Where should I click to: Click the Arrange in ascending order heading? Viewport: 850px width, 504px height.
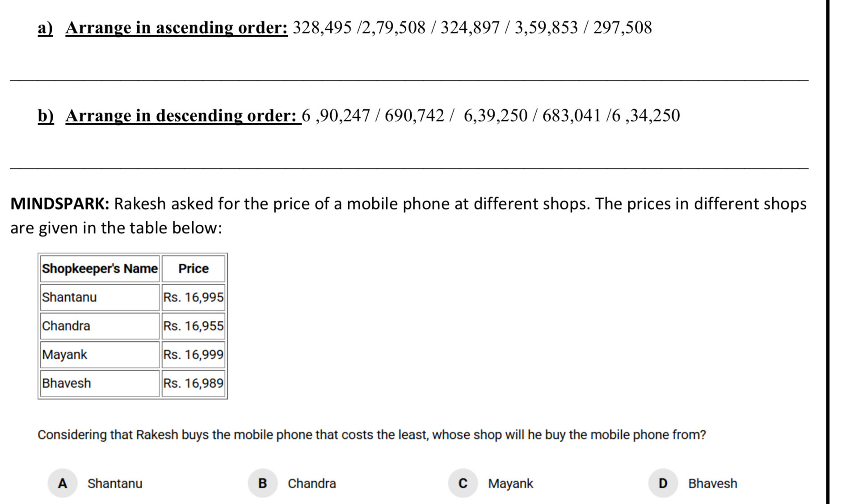pos(177,28)
